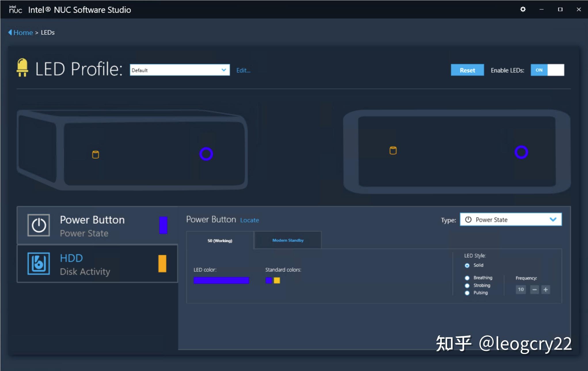Click the HDD disk drive icon

point(39,263)
